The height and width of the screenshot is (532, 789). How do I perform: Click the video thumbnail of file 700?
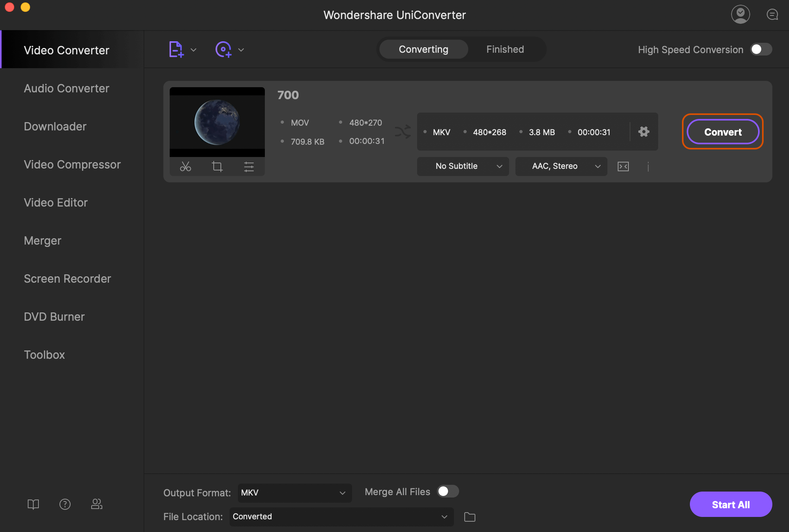pyautogui.click(x=217, y=121)
